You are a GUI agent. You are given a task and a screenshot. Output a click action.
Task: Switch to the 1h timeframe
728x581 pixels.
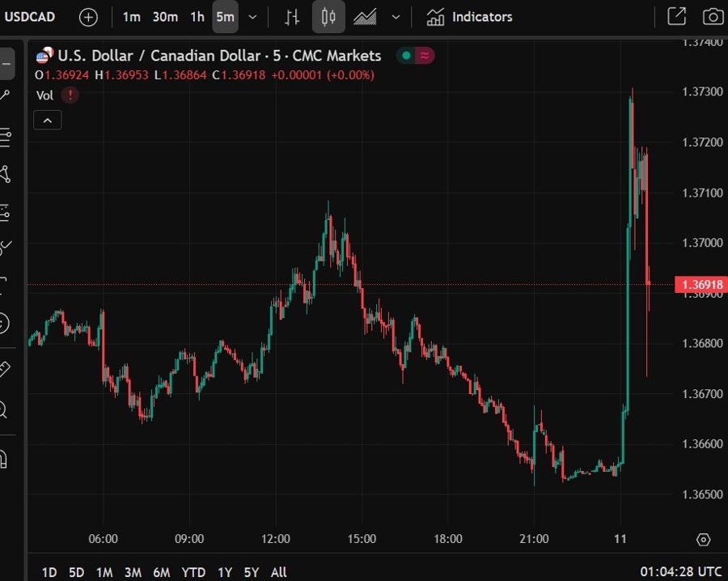coord(195,16)
